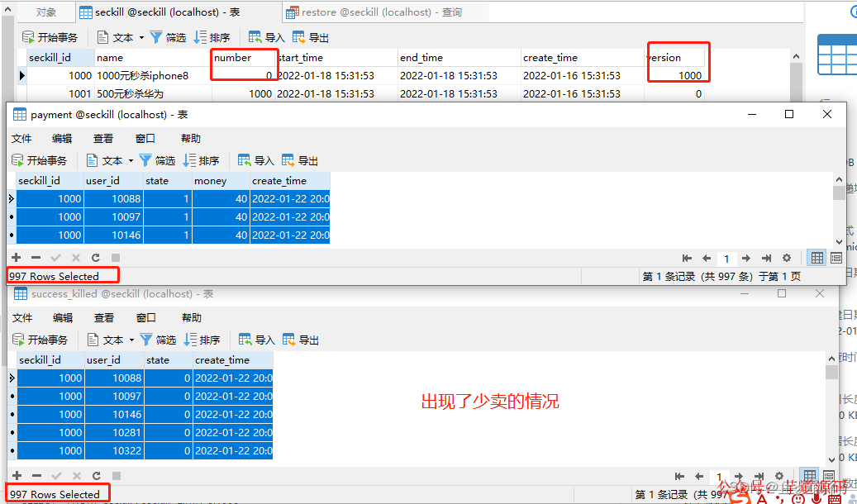857x504 pixels.
Task: Maximize the payment window
Action: pyautogui.click(x=789, y=114)
